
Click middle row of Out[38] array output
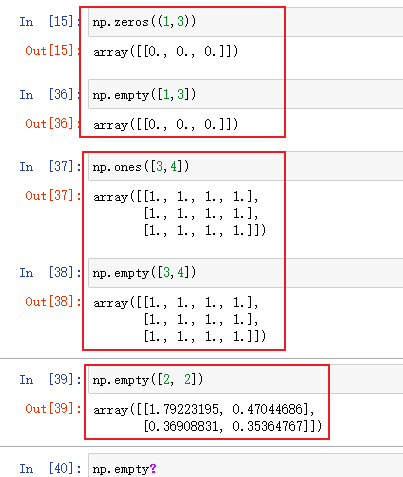click(x=201, y=320)
